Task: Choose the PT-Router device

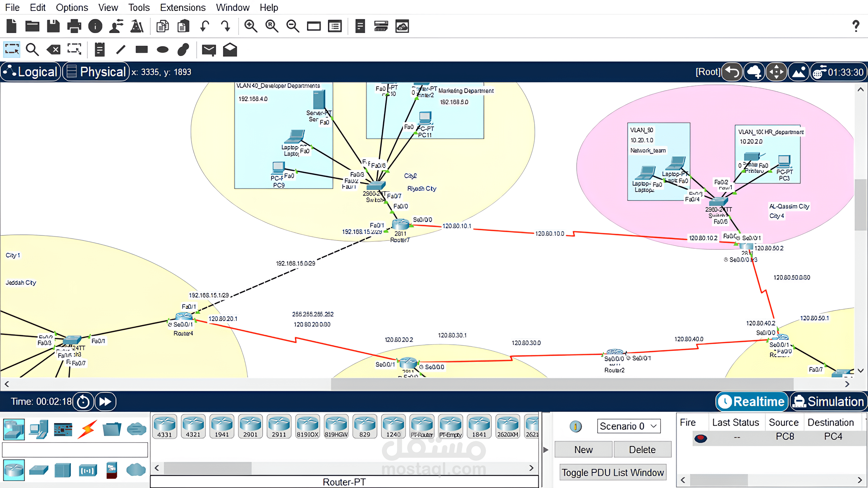Action: (422, 426)
